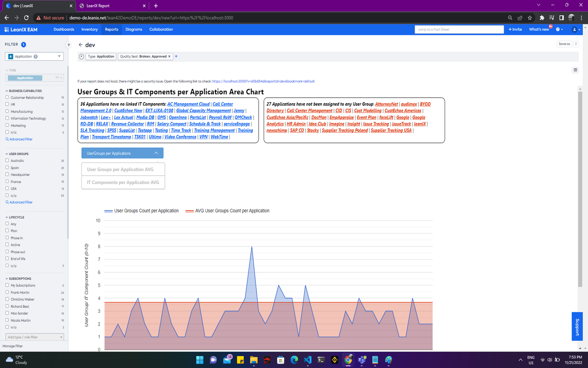The height and width of the screenshot is (368, 588).
Task: Open the AC Management Cloud application link
Action: coord(188,104)
